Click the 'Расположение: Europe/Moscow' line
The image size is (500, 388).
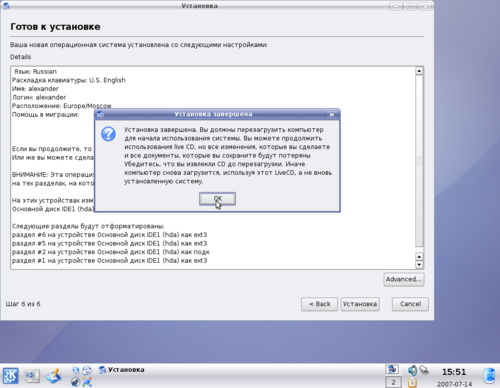click(62, 106)
